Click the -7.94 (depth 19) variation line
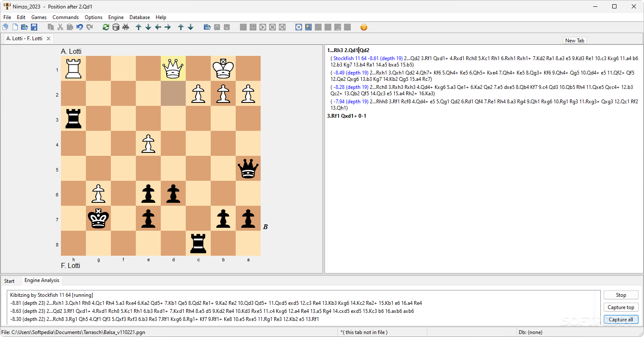The image size is (644, 337). (x=484, y=105)
